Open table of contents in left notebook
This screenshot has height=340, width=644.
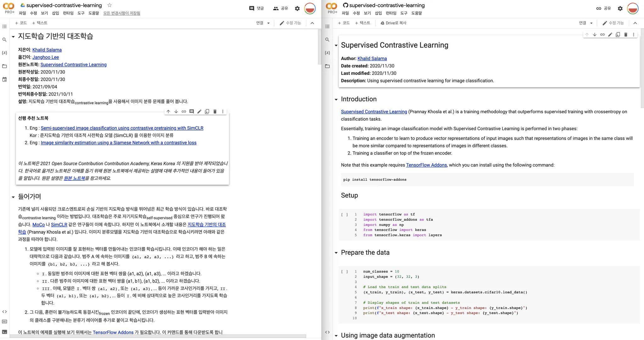click(x=4, y=26)
